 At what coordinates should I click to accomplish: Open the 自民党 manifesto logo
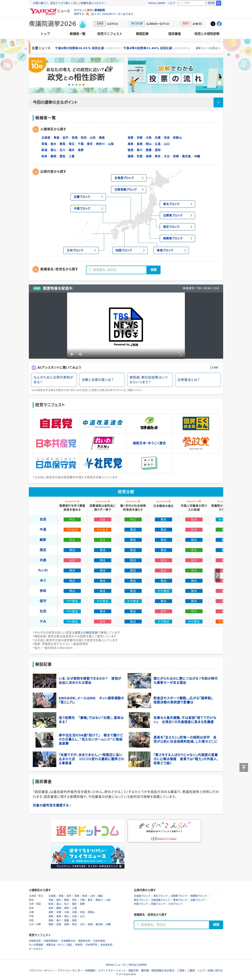pyautogui.click(x=56, y=423)
